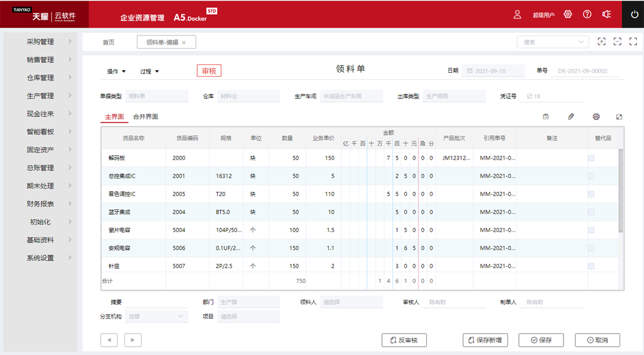Image resolution: width=644 pixels, height=355 pixels.
Task: Toggle 替代品 checkbox for 总控集成IC row
Action: click(591, 176)
